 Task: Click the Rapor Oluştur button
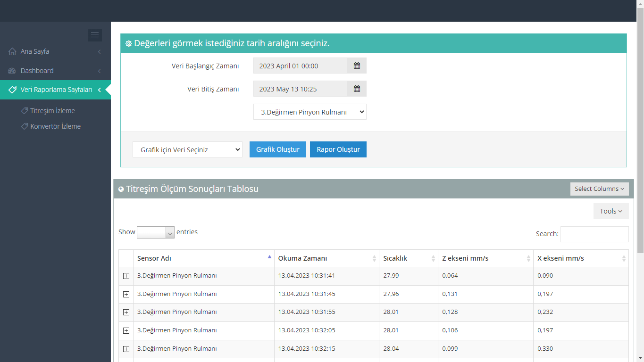(338, 149)
